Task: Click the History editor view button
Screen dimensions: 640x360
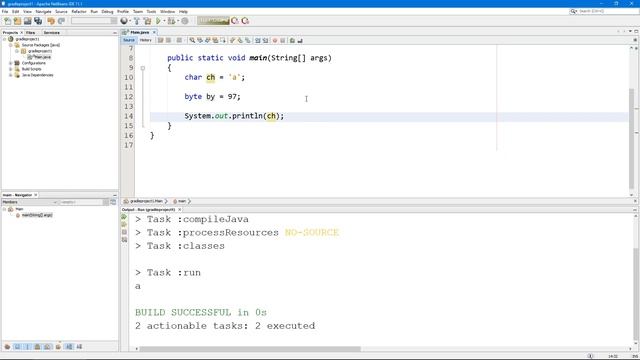Action: tap(145, 40)
